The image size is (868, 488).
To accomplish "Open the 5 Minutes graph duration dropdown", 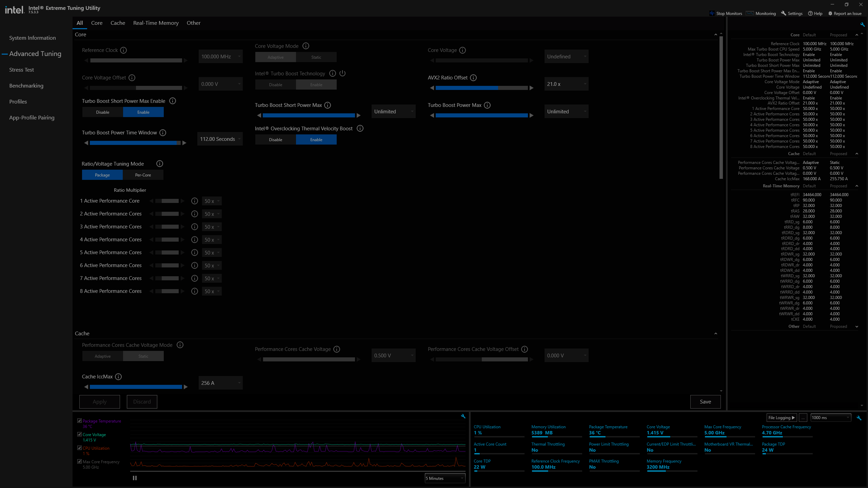I will click(x=445, y=478).
